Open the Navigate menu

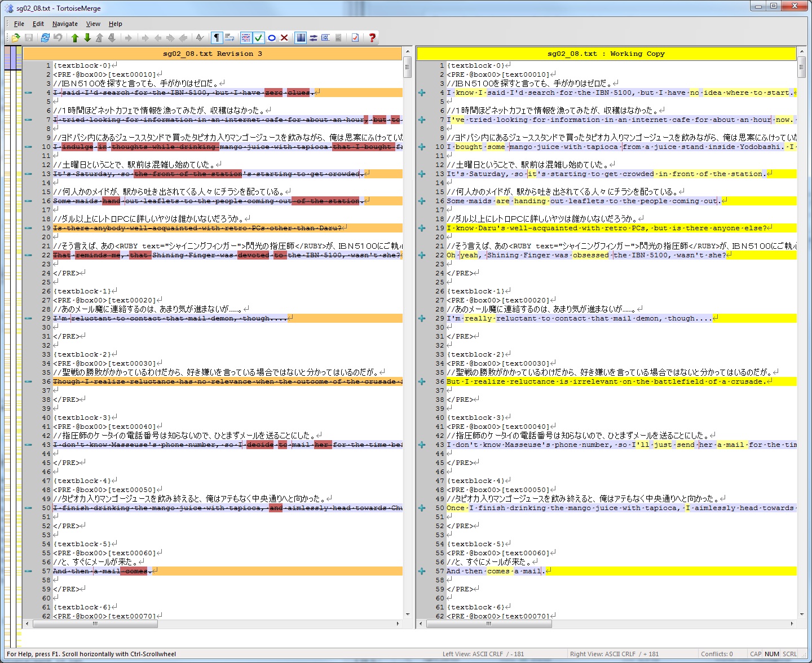click(65, 24)
